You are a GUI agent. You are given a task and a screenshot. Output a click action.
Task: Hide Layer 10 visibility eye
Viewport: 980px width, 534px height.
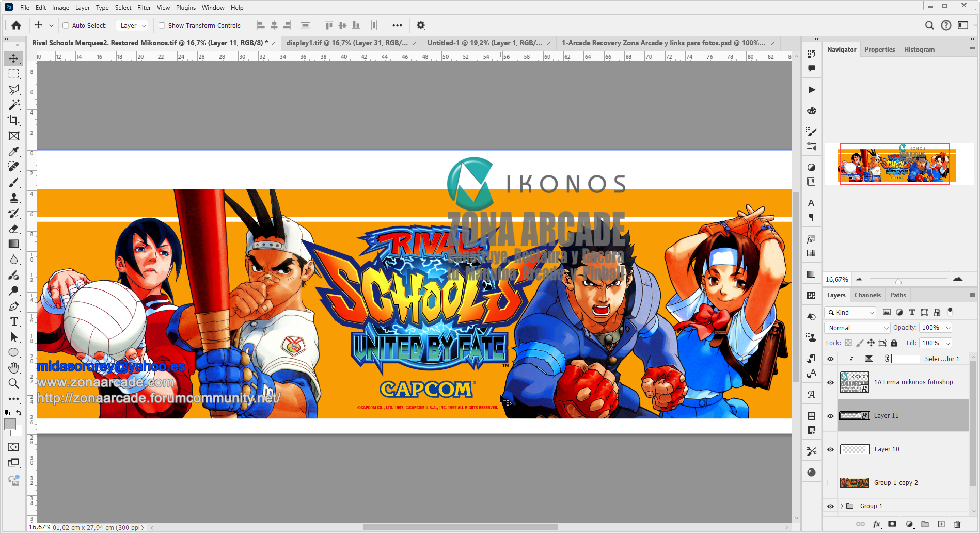[x=830, y=449]
